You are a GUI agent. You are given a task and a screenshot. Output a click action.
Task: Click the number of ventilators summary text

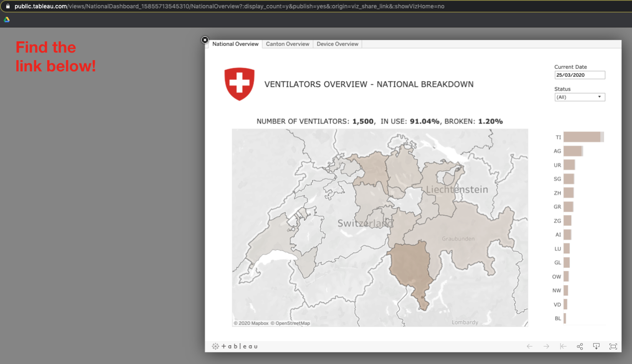[379, 121]
